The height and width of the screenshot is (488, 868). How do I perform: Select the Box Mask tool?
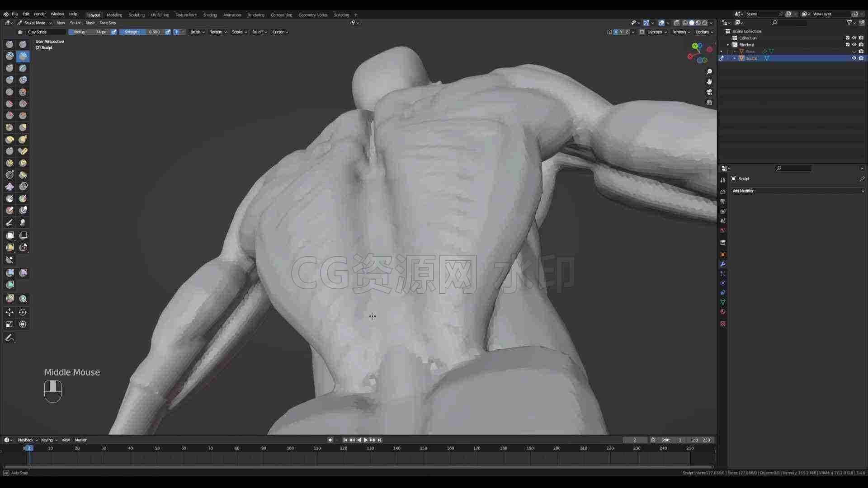(x=9, y=235)
